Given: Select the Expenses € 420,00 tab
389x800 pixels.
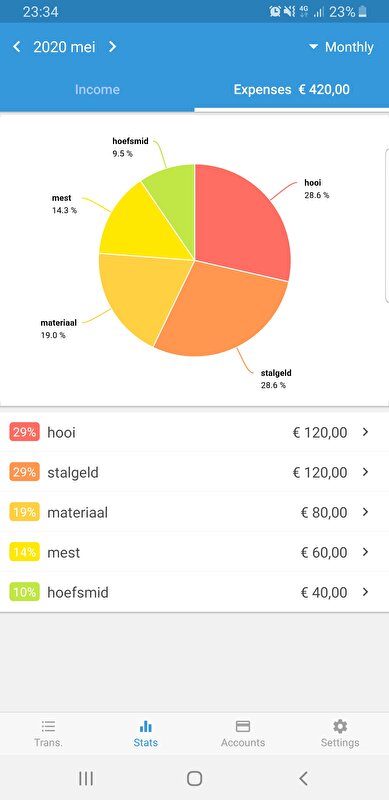Looking at the screenshot, I should [291, 89].
